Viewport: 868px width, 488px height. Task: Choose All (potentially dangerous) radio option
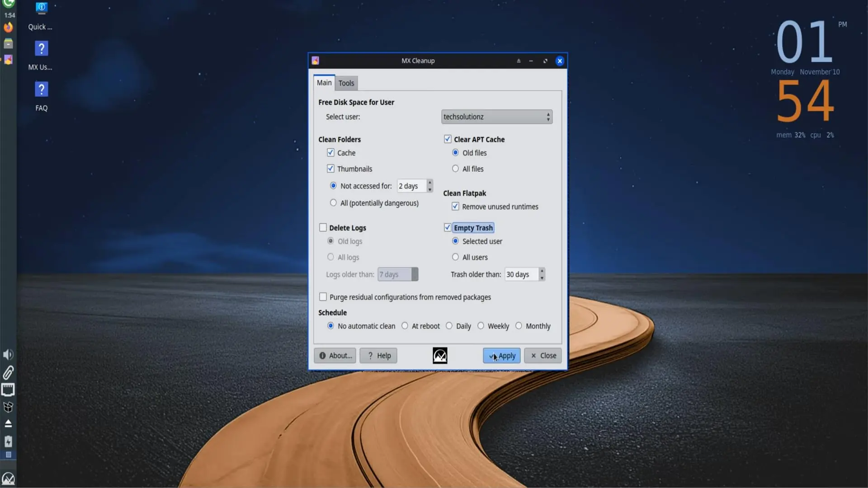[x=333, y=203]
